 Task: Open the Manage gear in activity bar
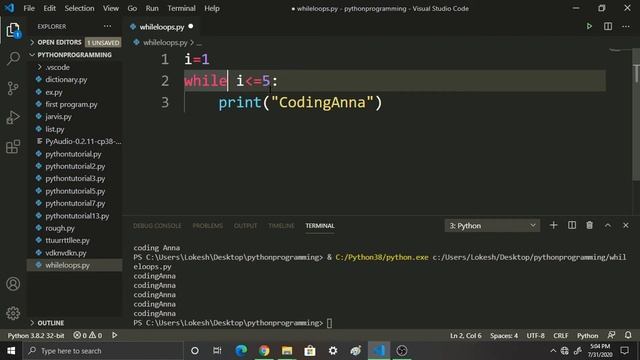pyautogui.click(x=13, y=313)
